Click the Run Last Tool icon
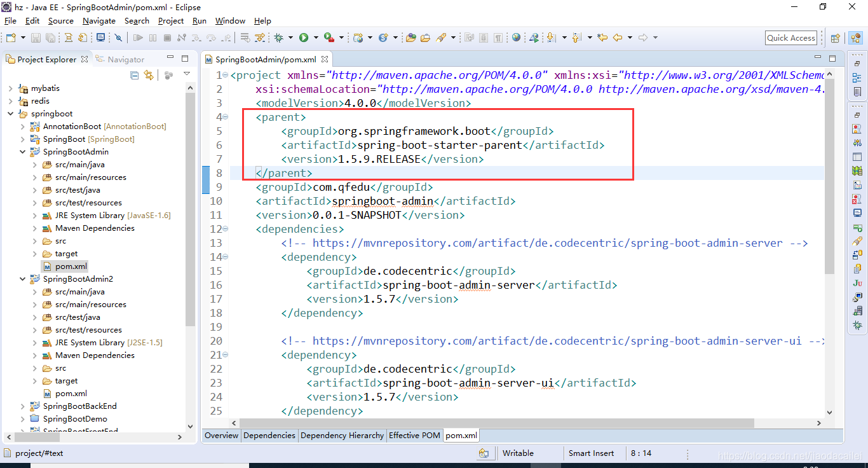The height and width of the screenshot is (468, 868). 329,38
